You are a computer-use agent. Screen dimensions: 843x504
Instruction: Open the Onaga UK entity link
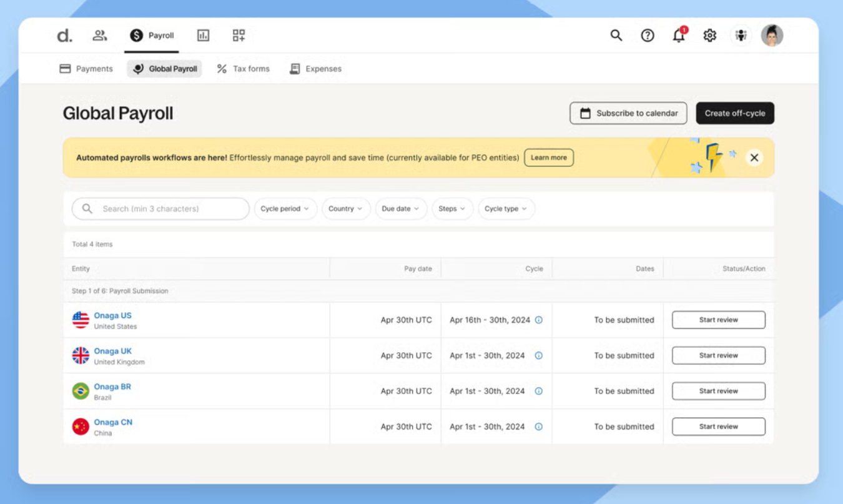tap(113, 351)
